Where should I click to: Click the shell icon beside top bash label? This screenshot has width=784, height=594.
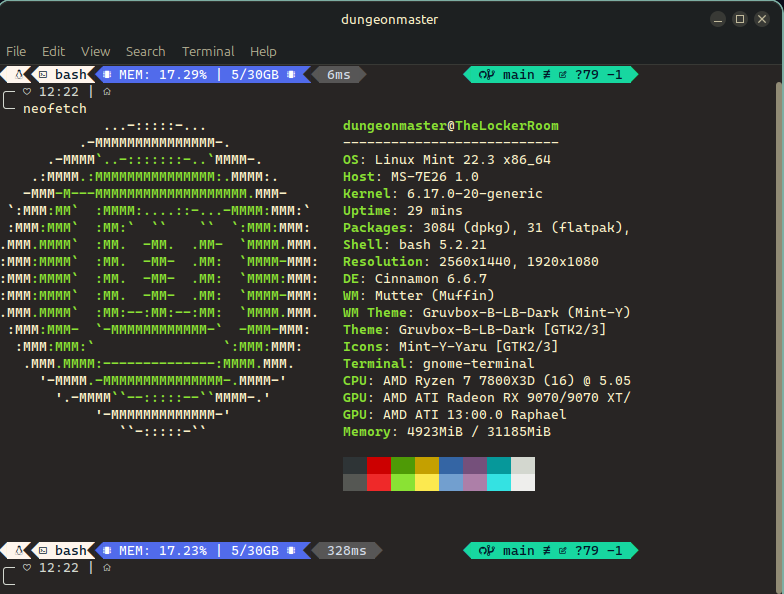[44, 75]
